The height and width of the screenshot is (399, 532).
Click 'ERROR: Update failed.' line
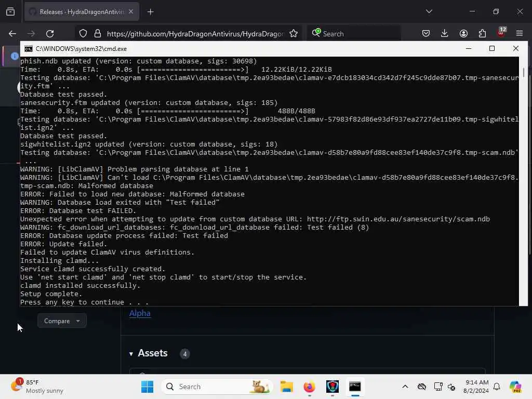[x=63, y=244]
